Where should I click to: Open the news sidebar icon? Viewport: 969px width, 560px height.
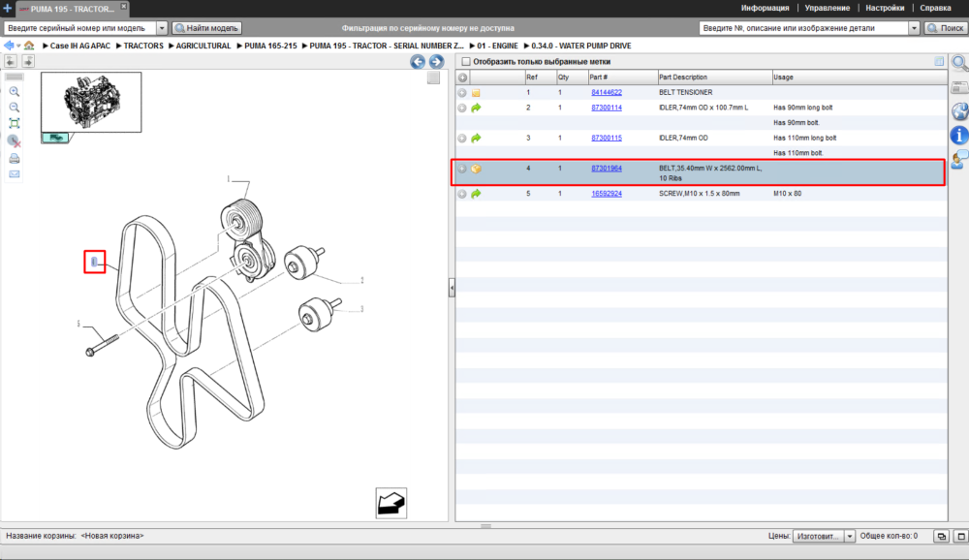pos(959,88)
